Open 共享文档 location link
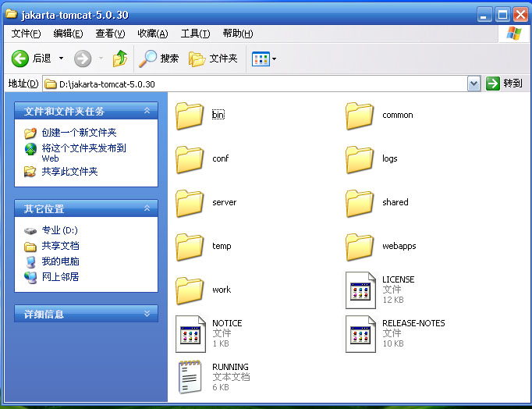The image size is (532, 409). 60,246
